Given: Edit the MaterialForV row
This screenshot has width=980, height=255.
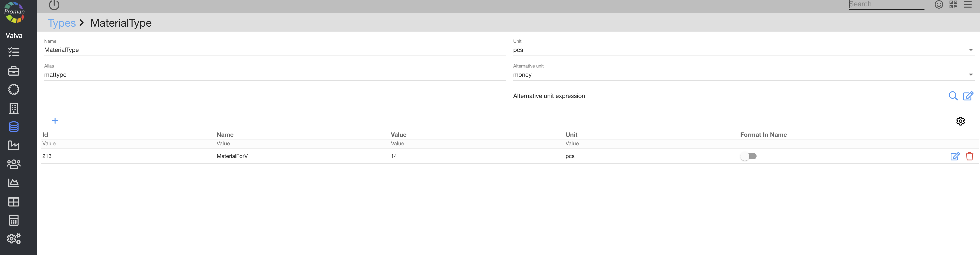Looking at the screenshot, I should click(955, 156).
